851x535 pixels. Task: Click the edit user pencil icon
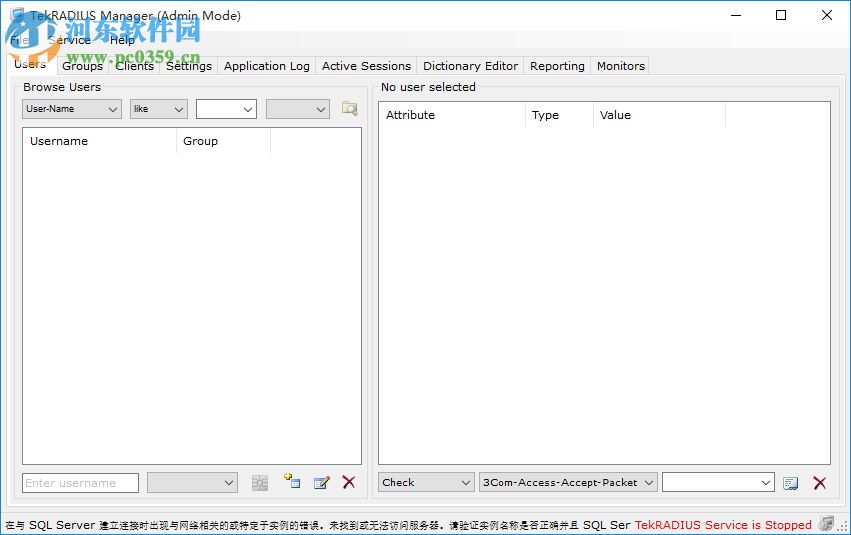(322, 482)
